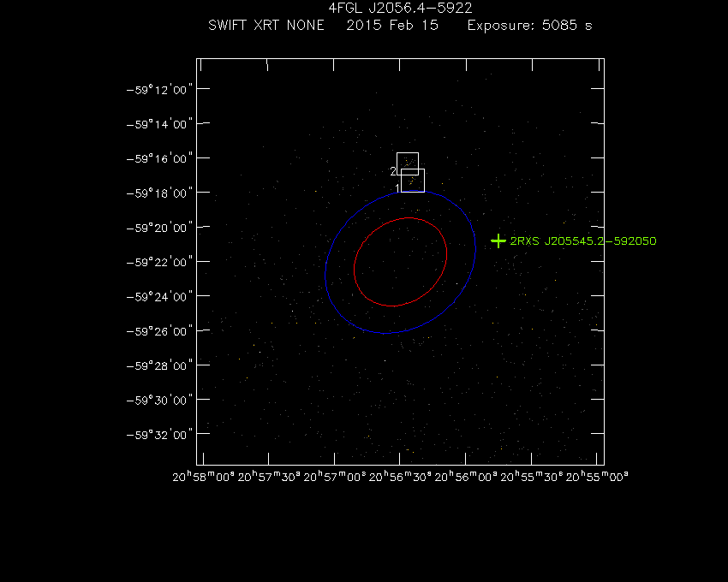Click right ascension label 20h56m30s
Viewport: 728px width, 582px height.
400,477
